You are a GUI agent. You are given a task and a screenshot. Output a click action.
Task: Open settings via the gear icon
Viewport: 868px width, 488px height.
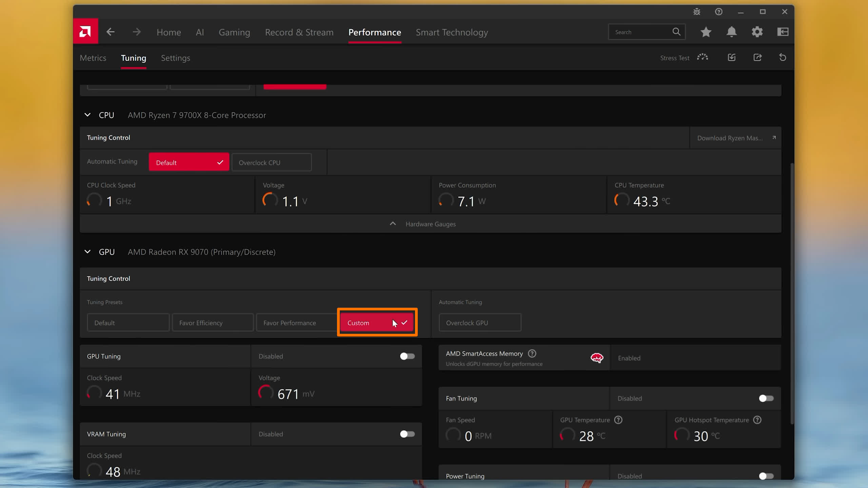757,32
